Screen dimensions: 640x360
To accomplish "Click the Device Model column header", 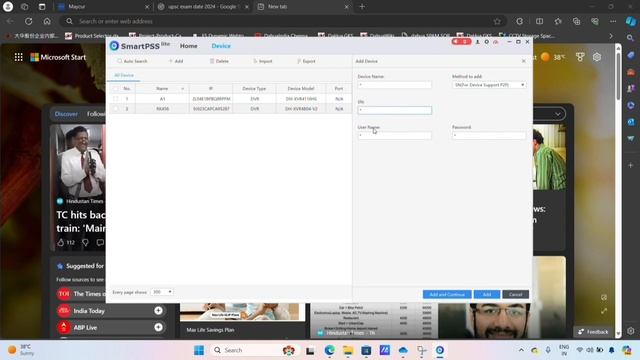I will coord(301,89).
